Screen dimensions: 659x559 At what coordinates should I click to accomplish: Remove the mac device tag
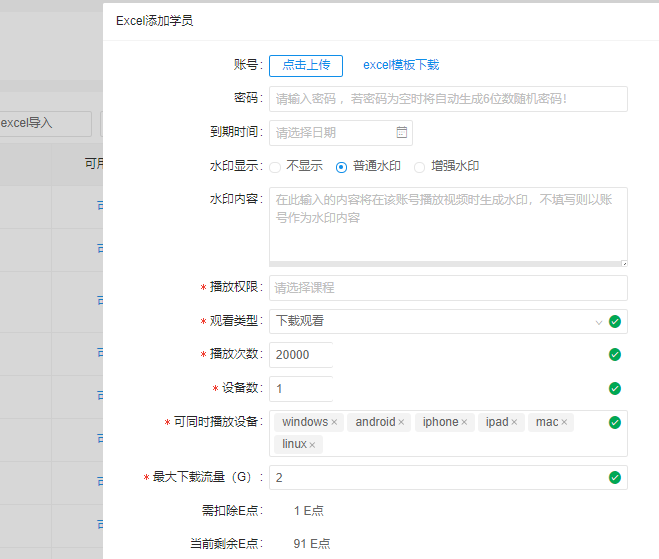tap(564, 423)
